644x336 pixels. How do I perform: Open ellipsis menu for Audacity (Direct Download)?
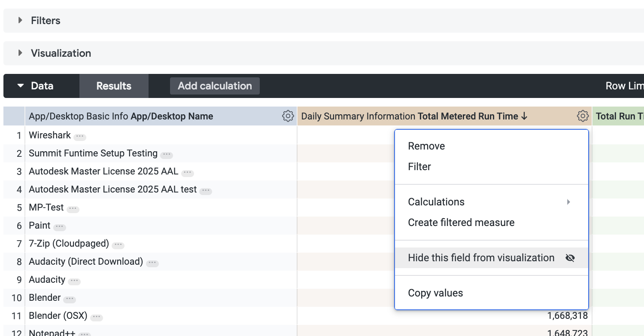click(x=152, y=263)
